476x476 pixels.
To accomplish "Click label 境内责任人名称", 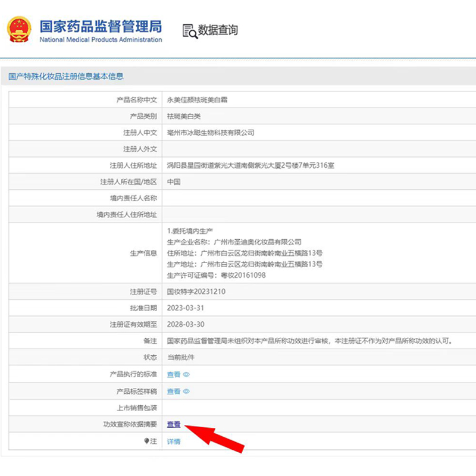I will pyautogui.click(x=133, y=198).
